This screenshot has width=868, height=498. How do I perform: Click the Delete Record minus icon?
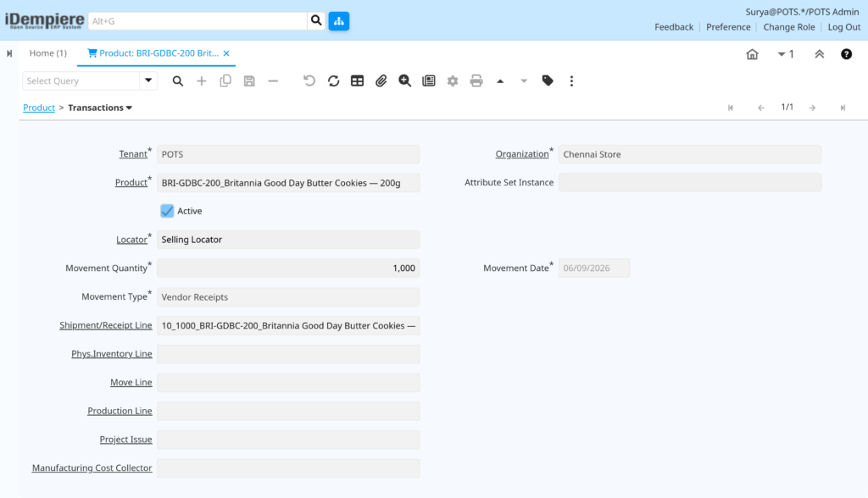click(273, 80)
